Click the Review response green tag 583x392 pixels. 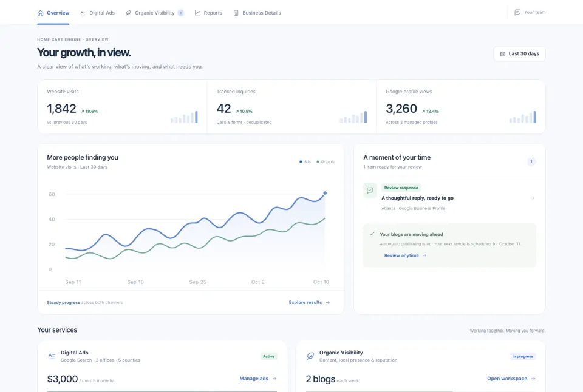tap(401, 188)
